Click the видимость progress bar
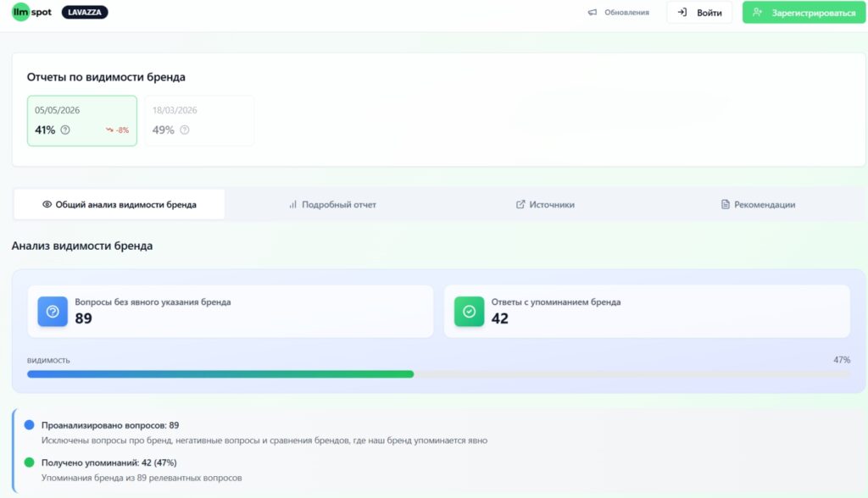The width and height of the screenshot is (868, 498). coord(438,374)
